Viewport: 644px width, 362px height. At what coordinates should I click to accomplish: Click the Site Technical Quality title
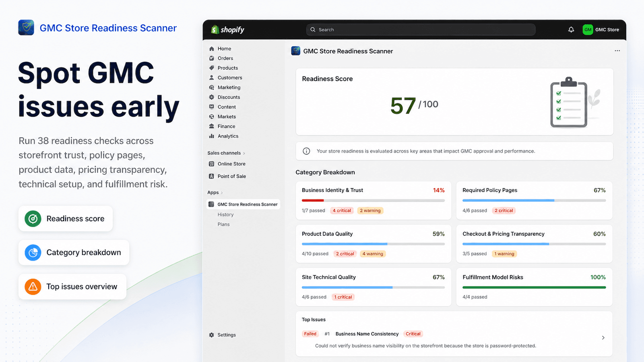(x=329, y=277)
